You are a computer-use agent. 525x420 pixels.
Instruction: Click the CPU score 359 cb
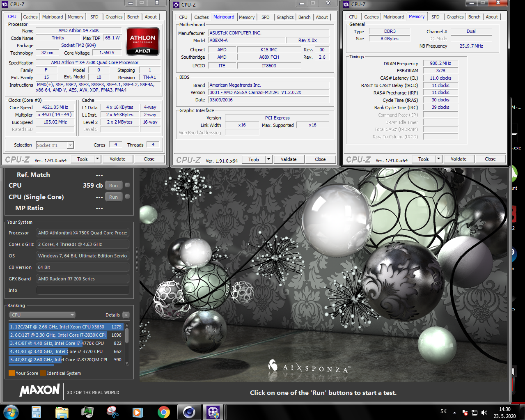pyautogui.click(x=93, y=186)
